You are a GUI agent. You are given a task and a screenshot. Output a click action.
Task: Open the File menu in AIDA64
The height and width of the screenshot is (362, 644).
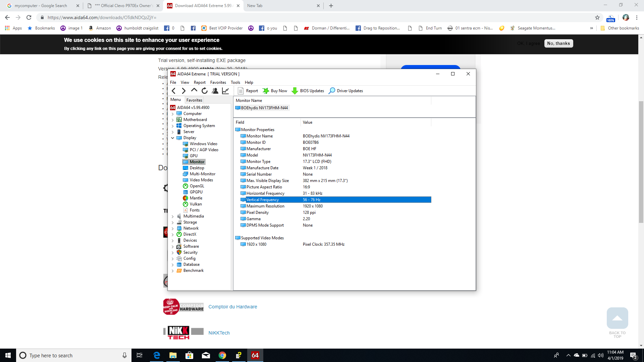point(173,82)
